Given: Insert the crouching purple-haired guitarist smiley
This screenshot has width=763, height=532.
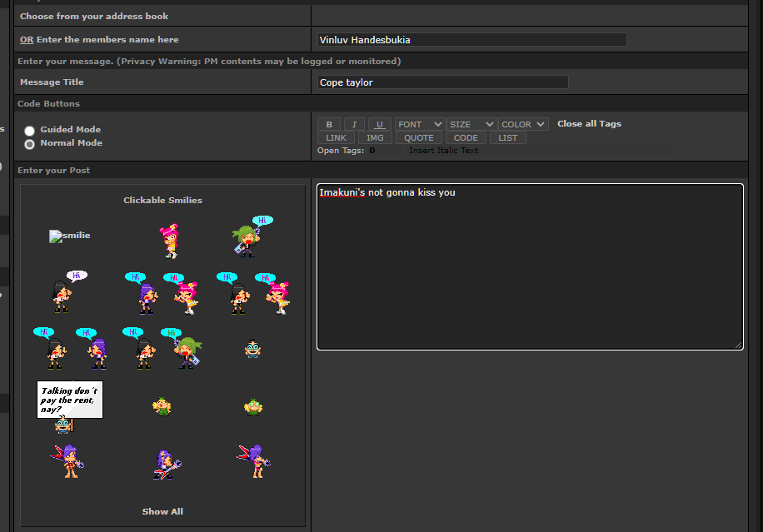Looking at the screenshot, I should coord(167,465).
